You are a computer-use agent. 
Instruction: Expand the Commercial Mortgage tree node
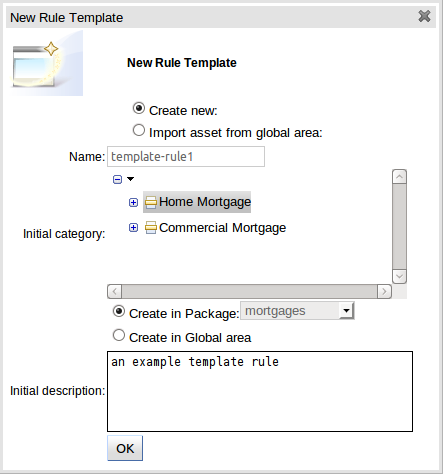pyautogui.click(x=133, y=228)
